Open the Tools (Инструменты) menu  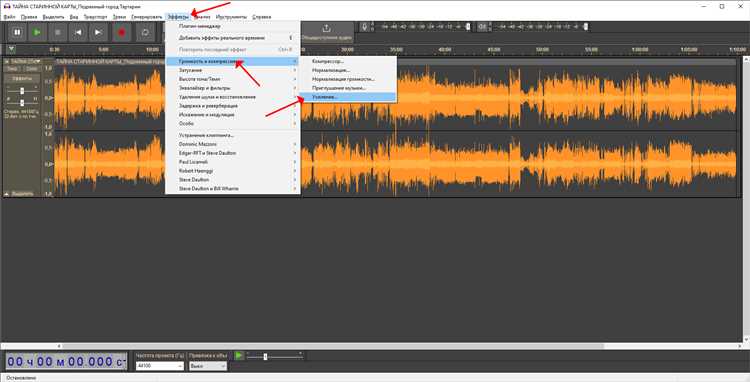pos(231,17)
